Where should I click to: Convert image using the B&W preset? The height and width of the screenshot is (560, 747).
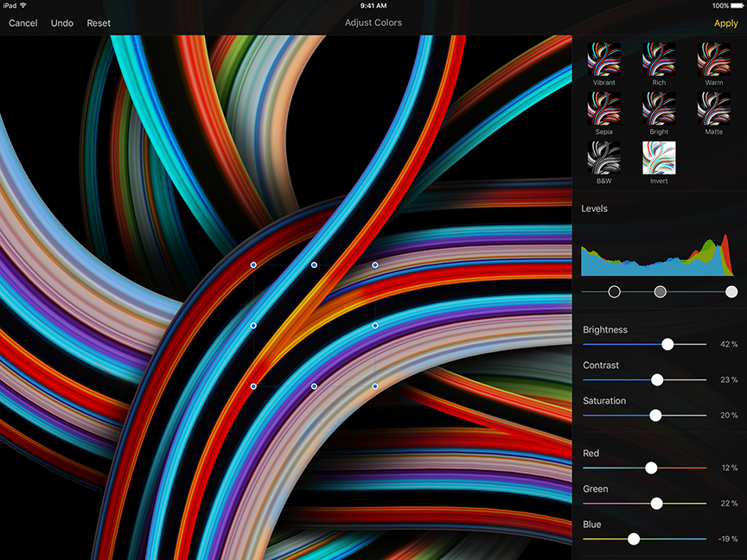pos(603,158)
